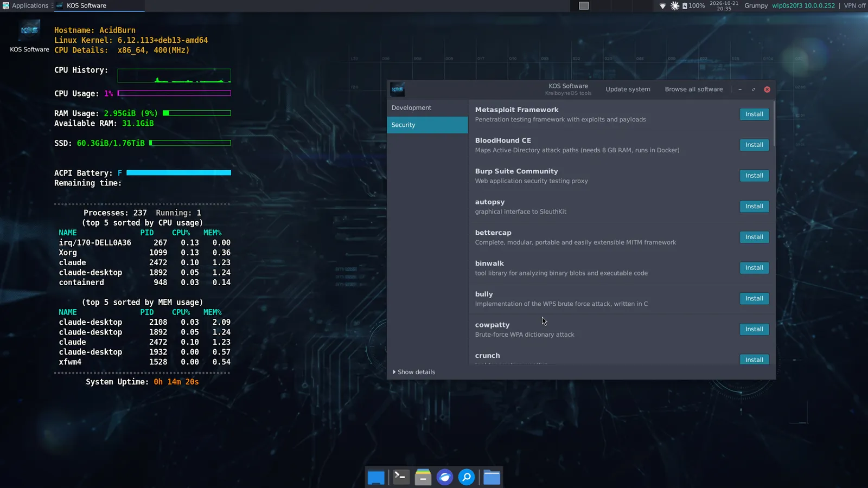
Task: Select the Development category
Action: click(x=427, y=108)
